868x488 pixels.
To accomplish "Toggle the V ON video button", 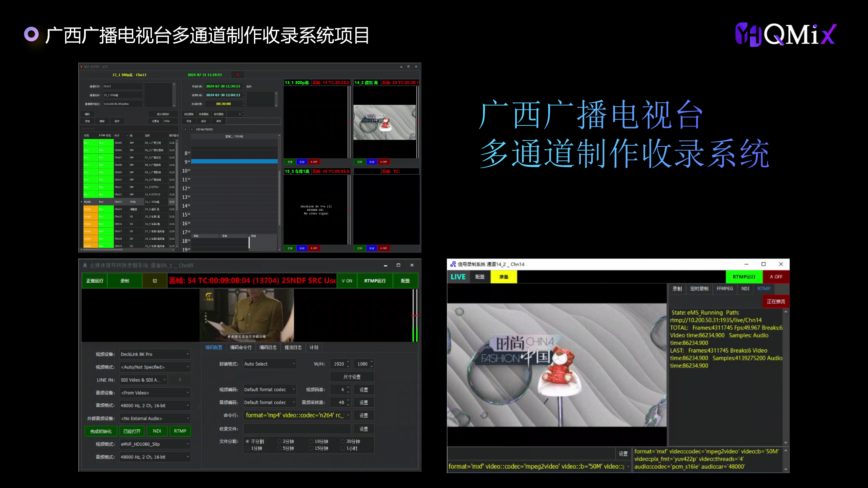I will tap(347, 281).
